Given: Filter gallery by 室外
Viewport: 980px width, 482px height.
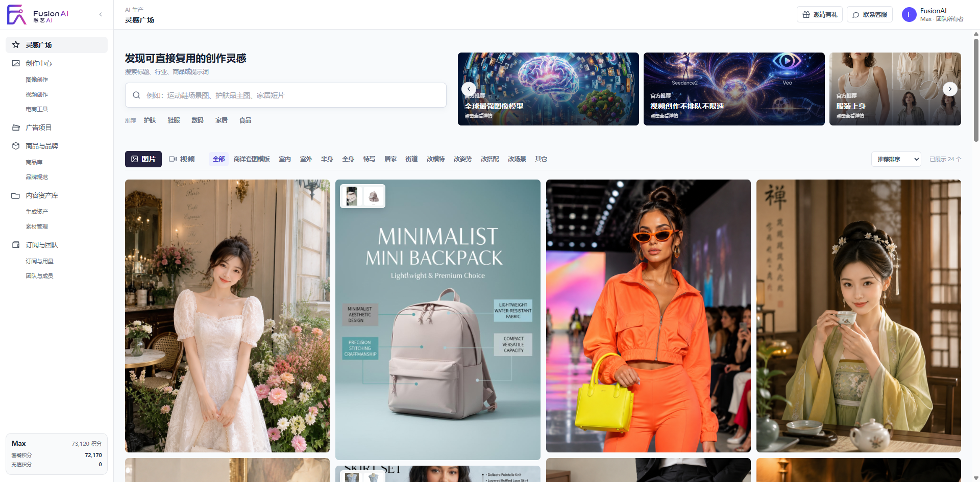Looking at the screenshot, I should coord(306,159).
